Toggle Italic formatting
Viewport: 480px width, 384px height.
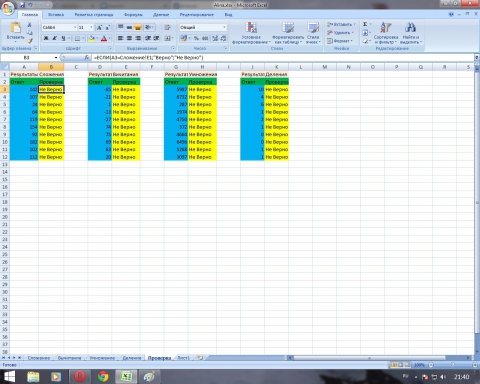coord(55,38)
